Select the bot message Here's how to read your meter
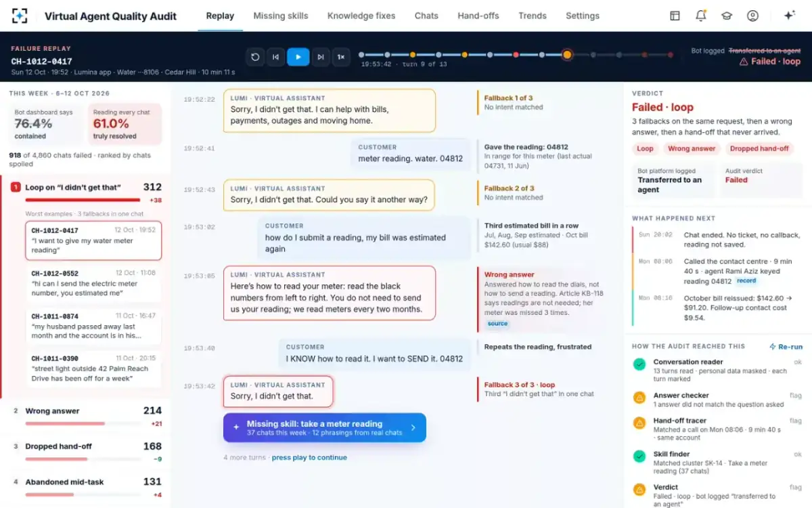Screen dimensions: 812x508 click(x=330, y=293)
